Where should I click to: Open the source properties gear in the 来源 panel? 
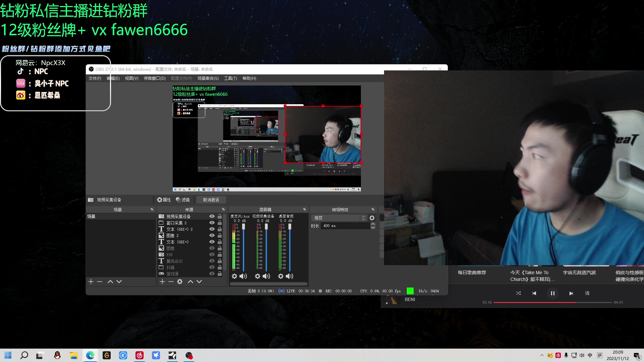(180, 282)
